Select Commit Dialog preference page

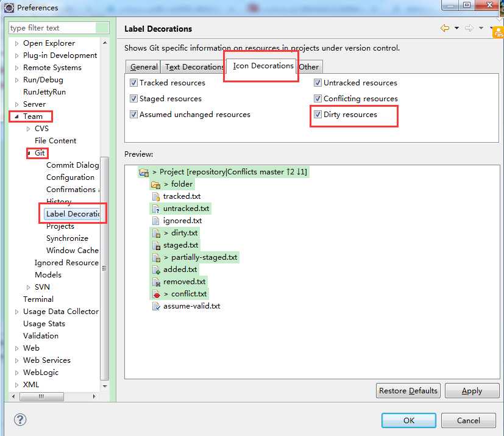[x=73, y=165]
